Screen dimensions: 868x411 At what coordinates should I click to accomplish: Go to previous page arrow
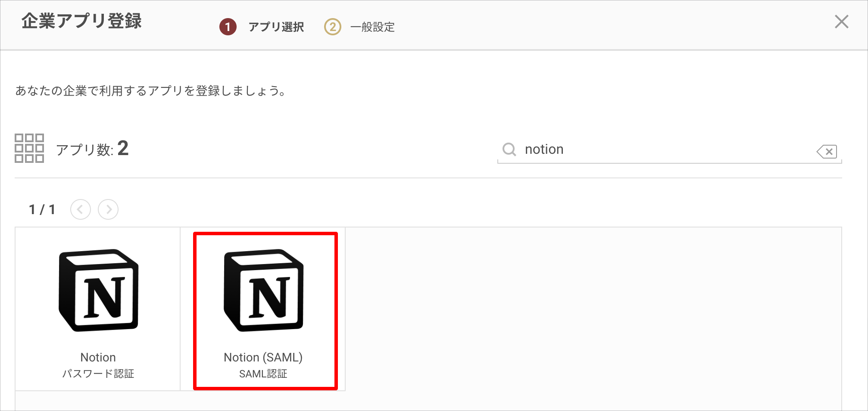tap(81, 209)
